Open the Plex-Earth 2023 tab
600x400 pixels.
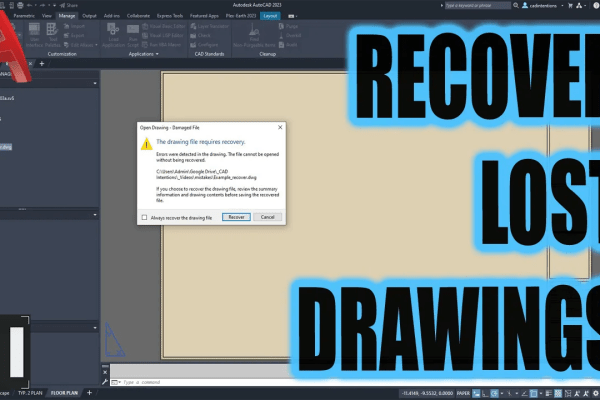241,16
